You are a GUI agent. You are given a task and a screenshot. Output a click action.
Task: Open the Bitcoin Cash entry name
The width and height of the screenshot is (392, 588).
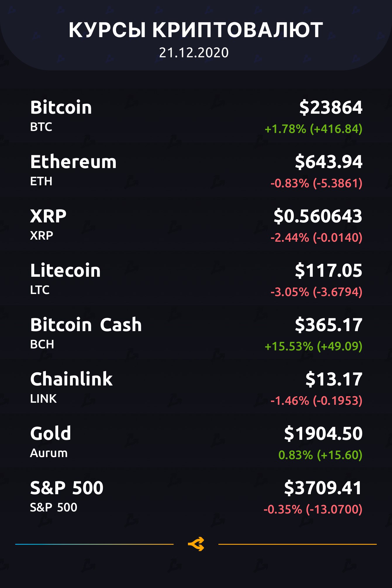click(x=86, y=325)
